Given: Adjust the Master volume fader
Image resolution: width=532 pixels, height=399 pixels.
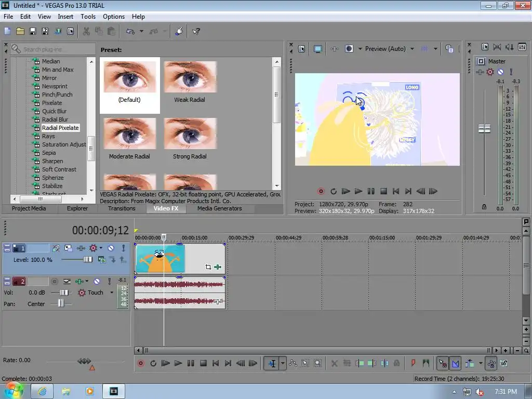Looking at the screenshot, I should tap(484, 129).
